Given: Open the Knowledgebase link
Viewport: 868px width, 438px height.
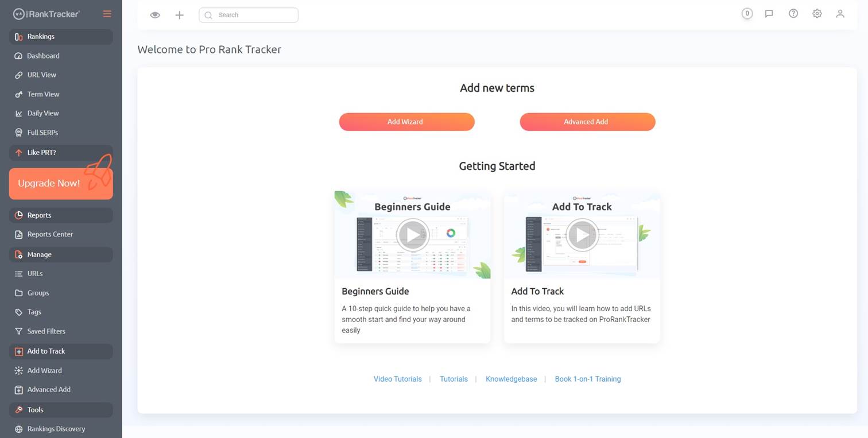Looking at the screenshot, I should [x=511, y=379].
